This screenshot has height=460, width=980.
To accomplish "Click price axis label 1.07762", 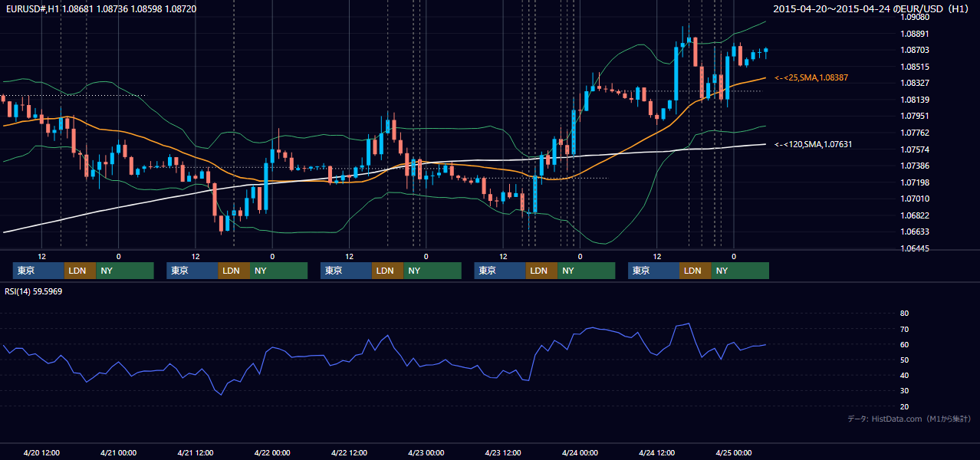I will click(914, 133).
